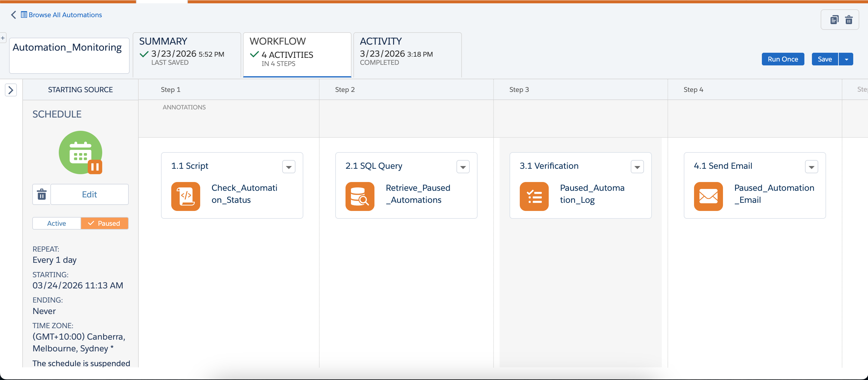Image resolution: width=868 pixels, height=380 pixels.
Task: Delete the schedule with trash icon
Action: point(41,194)
